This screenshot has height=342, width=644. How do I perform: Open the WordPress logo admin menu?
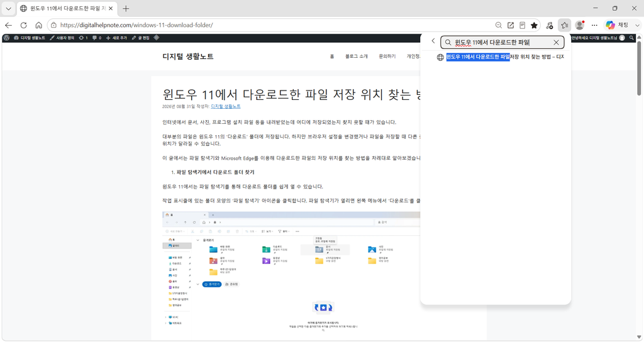tap(6, 38)
